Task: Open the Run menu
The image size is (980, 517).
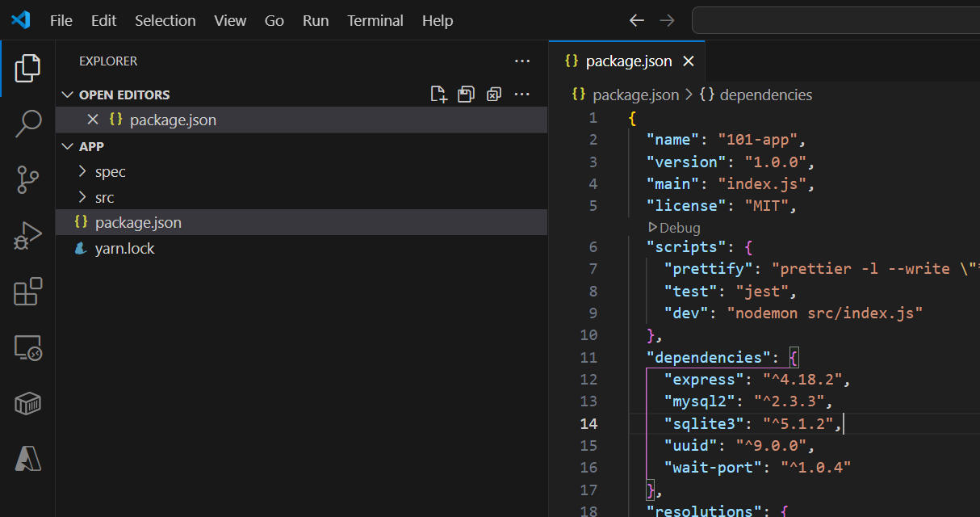Action: 315,20
